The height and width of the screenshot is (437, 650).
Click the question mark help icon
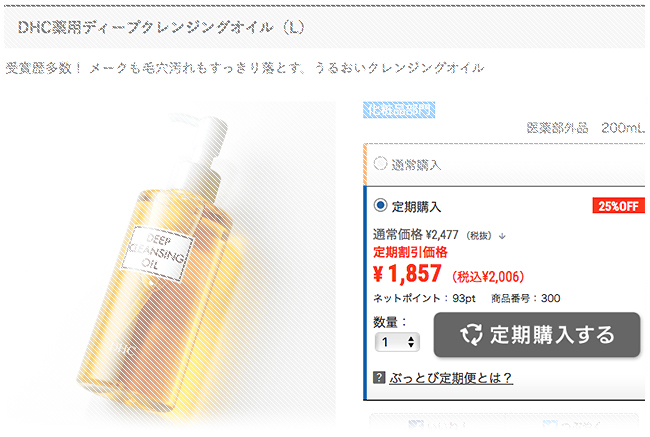point(379,377)
